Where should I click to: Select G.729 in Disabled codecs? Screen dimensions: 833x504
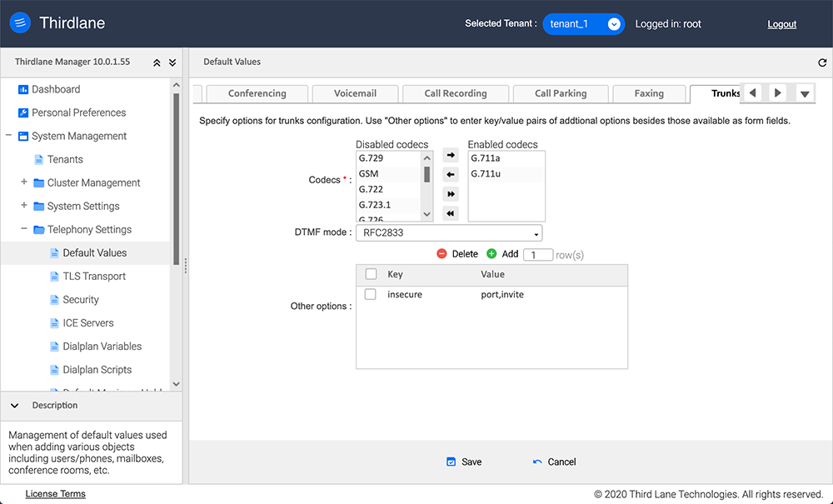click(x=388, y=158)
